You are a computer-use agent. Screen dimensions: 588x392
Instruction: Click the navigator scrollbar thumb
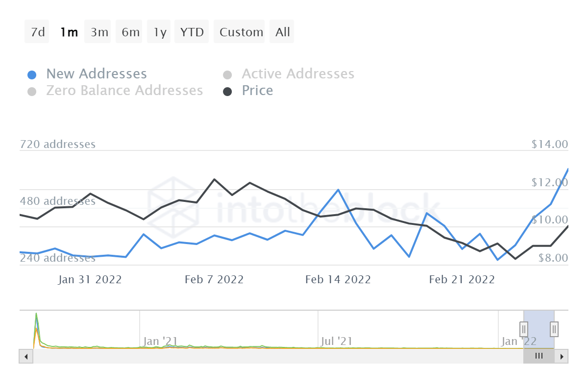(x=539, y=356)
